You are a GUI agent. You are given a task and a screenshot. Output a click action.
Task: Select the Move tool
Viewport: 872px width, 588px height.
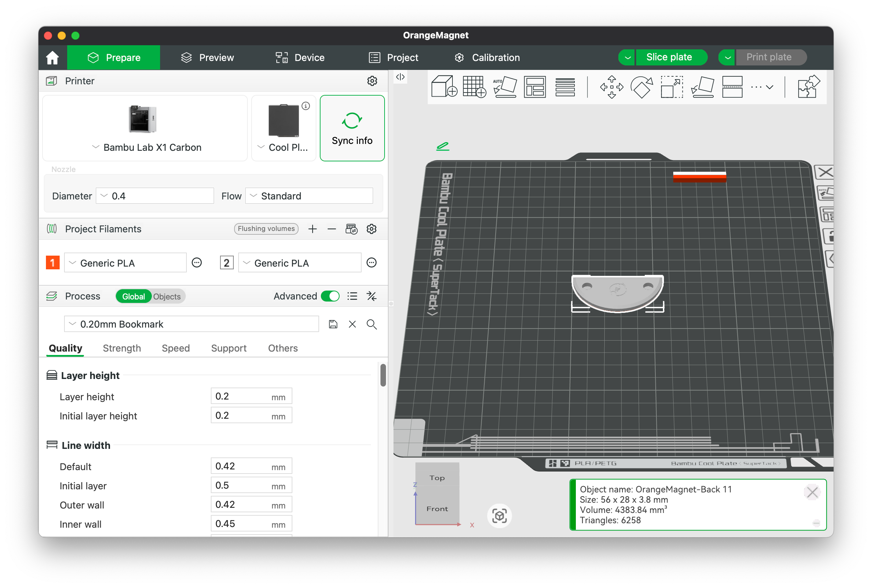coord(611,87)
